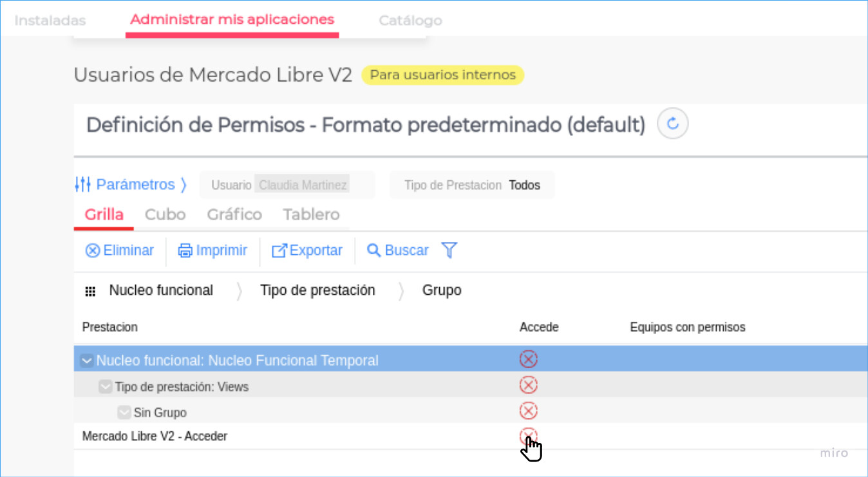This screenshot has height=477, width=868.
Task: Click the Eliminar toolbar button
Action: (x=120, y=250)
